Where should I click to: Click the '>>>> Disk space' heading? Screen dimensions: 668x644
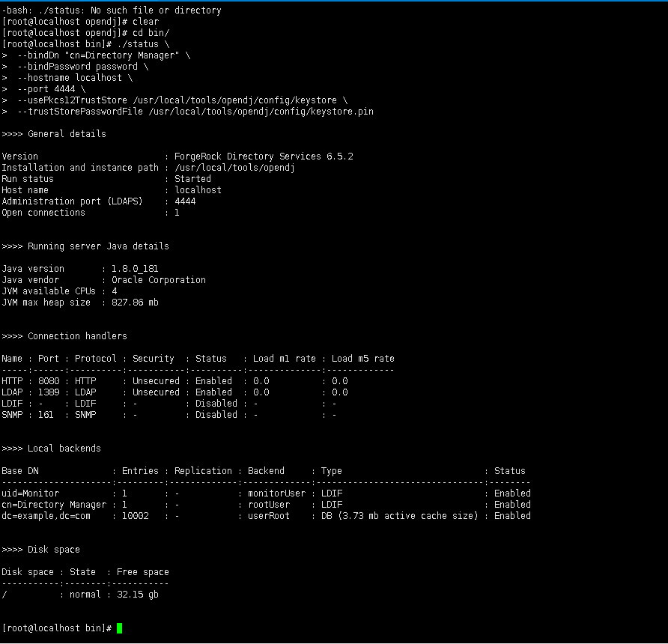[x=40, y=550]
